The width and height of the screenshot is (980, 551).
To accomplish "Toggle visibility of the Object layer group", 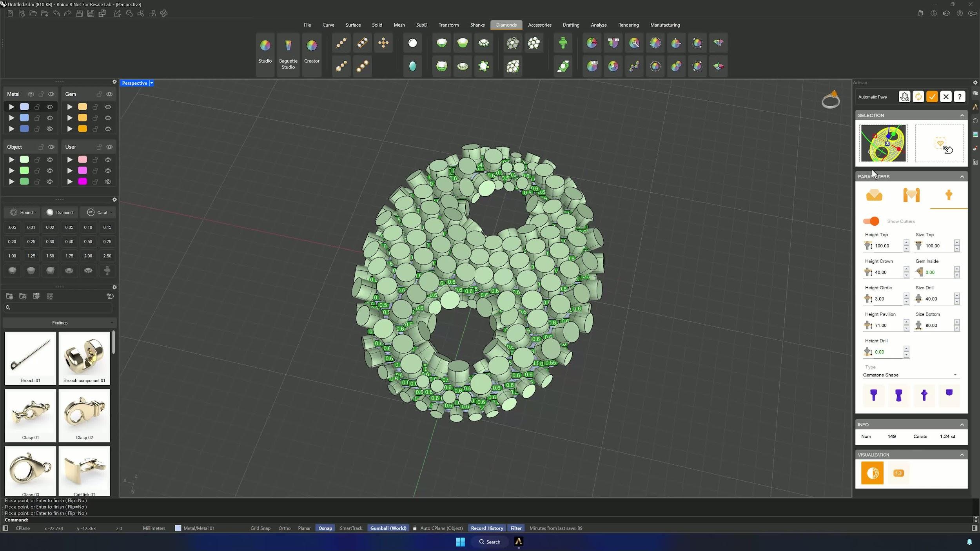I will (51, 147).
